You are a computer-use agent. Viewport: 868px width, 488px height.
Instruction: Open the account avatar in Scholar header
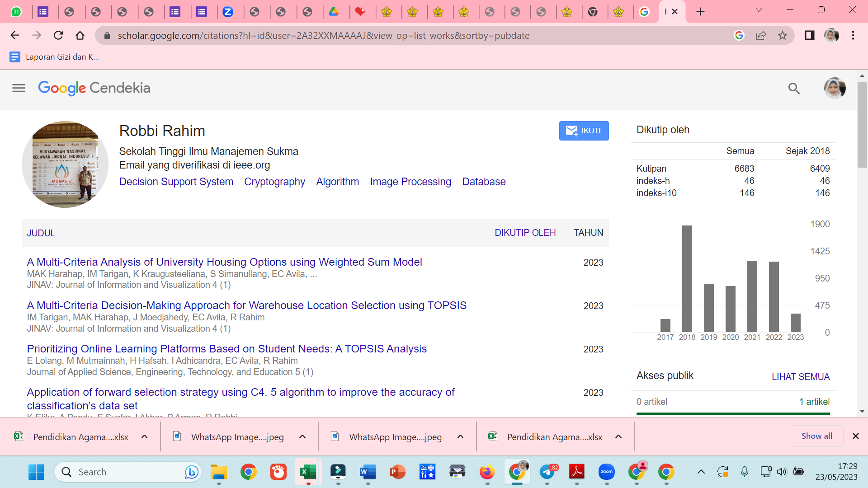click(835, 88)
